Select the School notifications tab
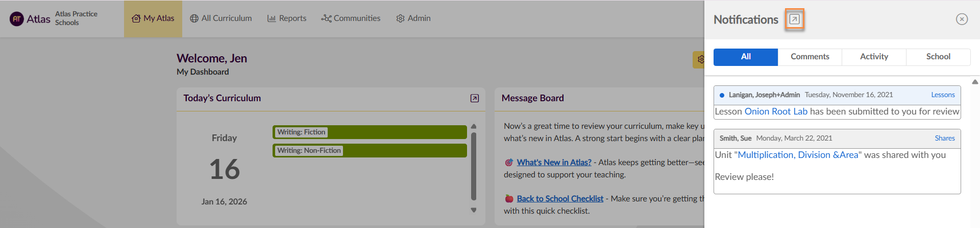Screen dimensions: 980x228 [x=938, y=57]
